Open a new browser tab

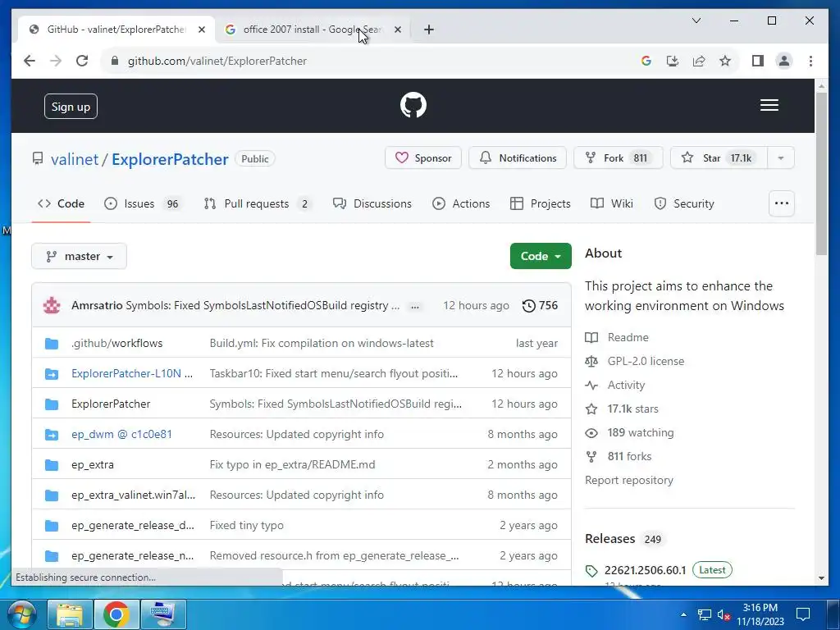click(x=428, y=30)
